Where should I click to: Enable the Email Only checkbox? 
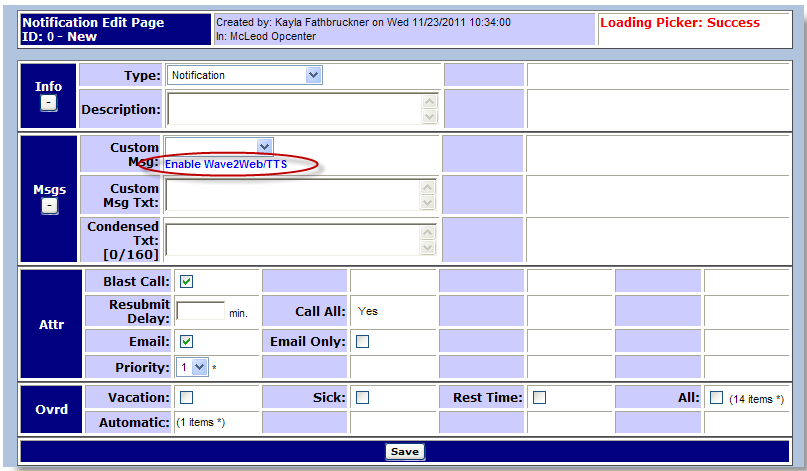point(362,341)
